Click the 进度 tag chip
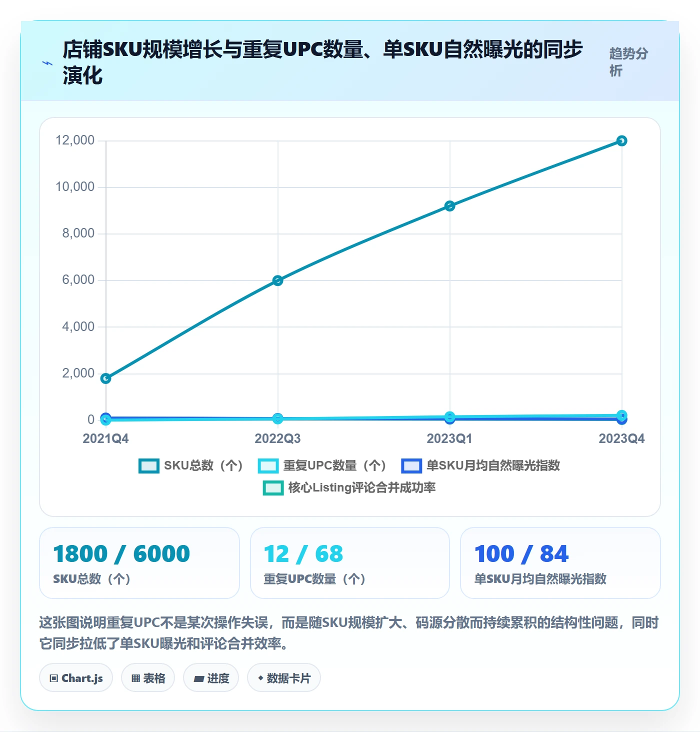 point(211,678)
